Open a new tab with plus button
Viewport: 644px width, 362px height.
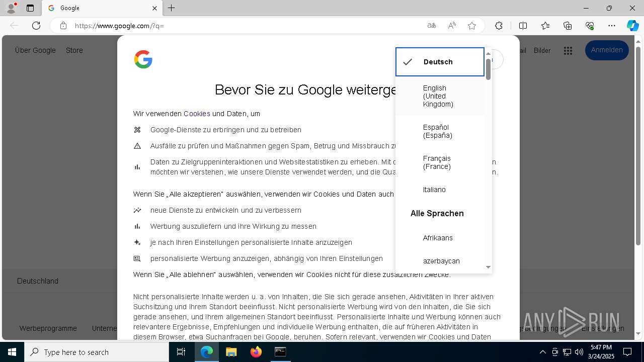coord(172,8)
